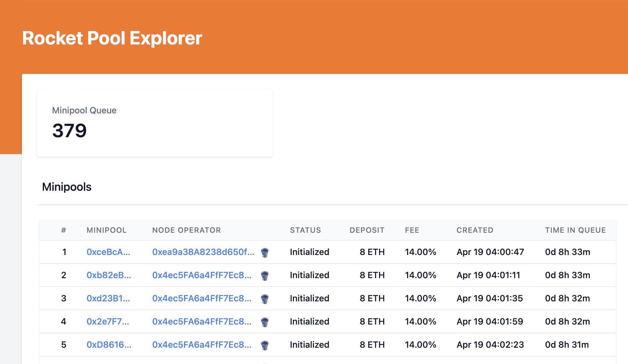Open minipool 0xD8616...

point(109,345)
